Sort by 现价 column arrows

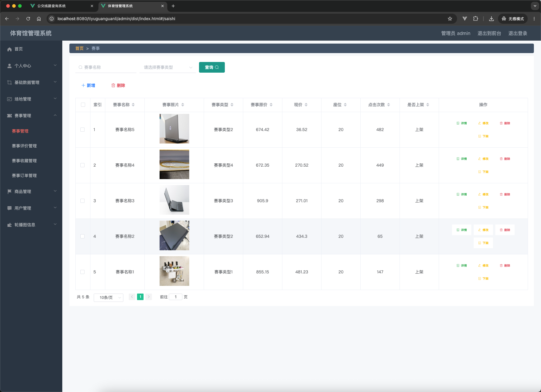pyautogui.click(x=306, y=105)
